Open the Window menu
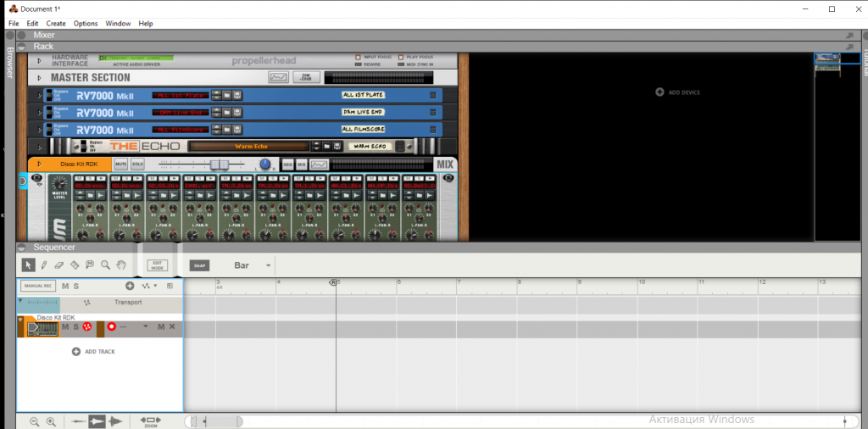The width and height of the screenshot is (868, 429). tap(118, 23)
